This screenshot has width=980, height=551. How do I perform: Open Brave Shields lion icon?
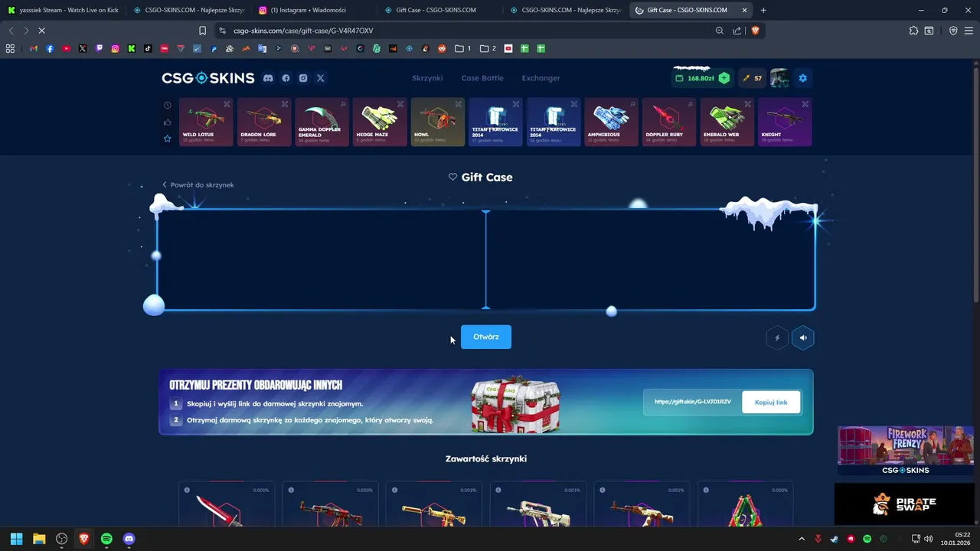point(755,31)
